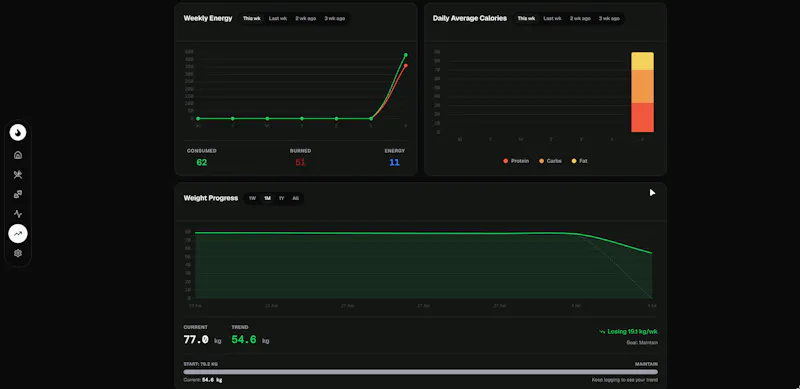Open the home page from sidebar
Screen dimensions: 800x389
coord(18,155)
